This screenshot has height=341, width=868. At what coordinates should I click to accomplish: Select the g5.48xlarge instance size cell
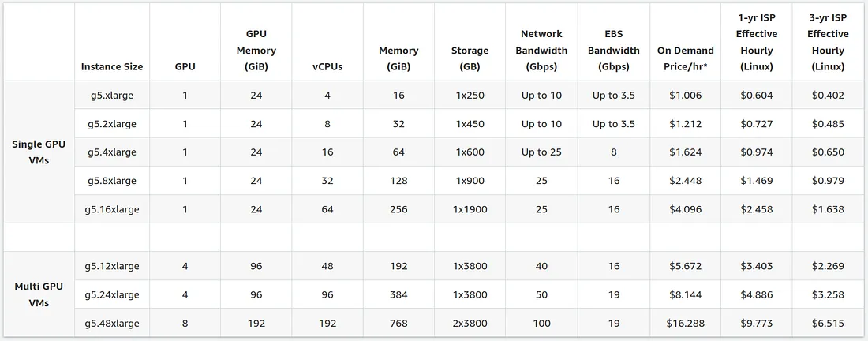112,324
